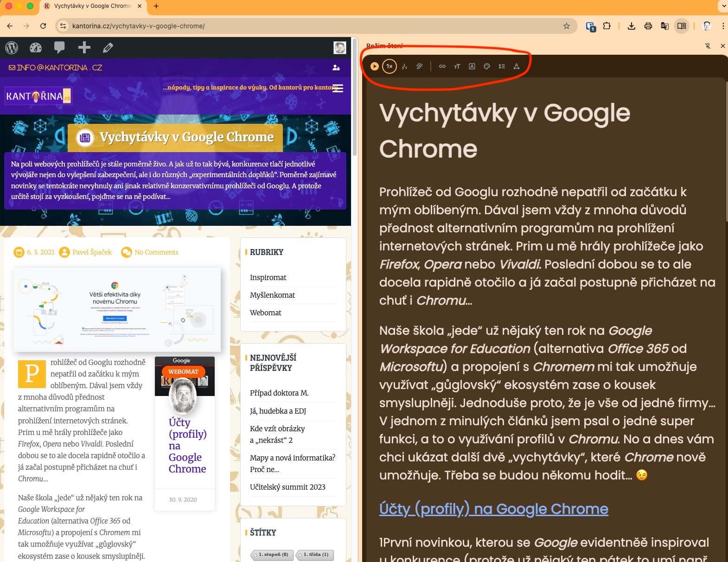Screen dimensions: 728x562
Task: Play read-aloud in reading mode
Action: tap(374, 66)
